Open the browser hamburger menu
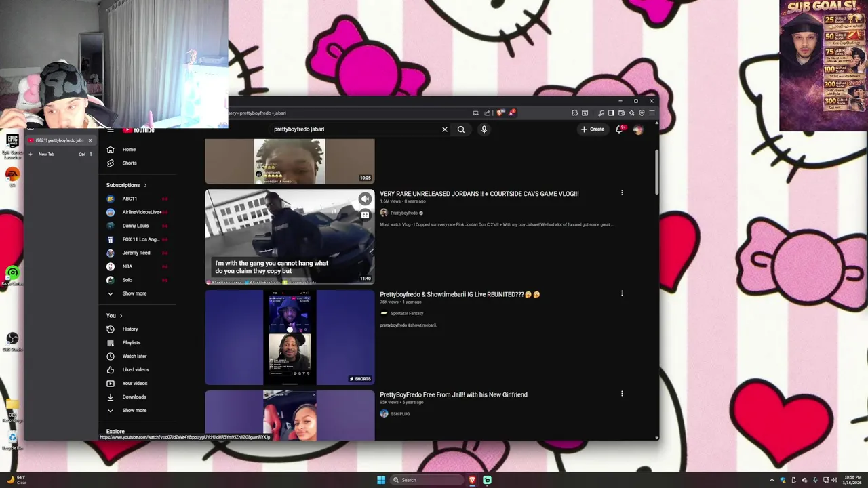Viewport: 868px width, 488px height. tap(652, 113)
